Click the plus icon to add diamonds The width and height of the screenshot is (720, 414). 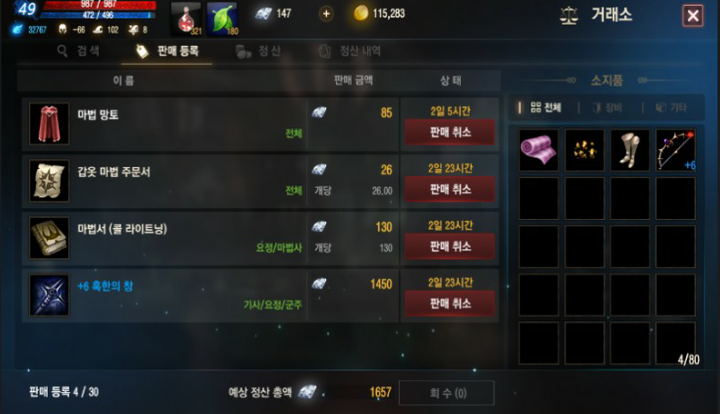[326, 14]
